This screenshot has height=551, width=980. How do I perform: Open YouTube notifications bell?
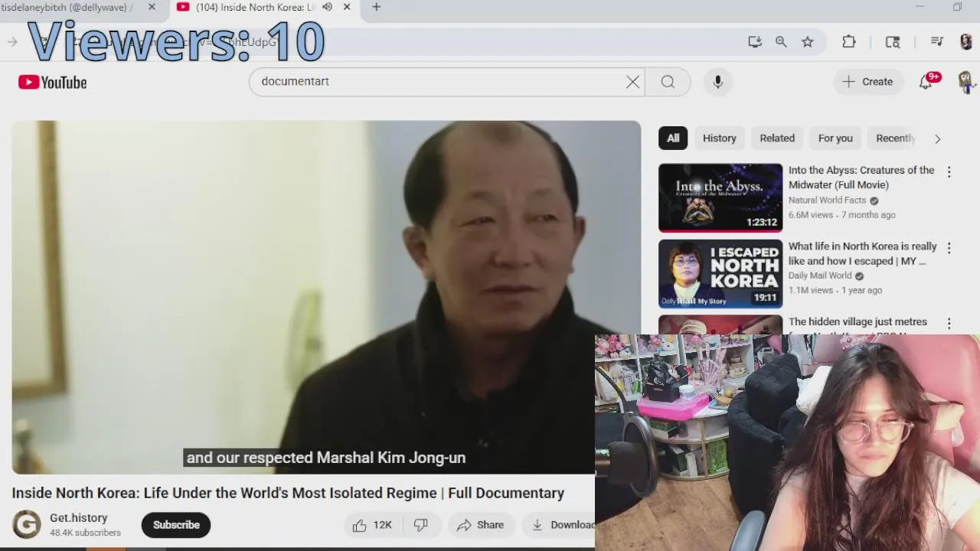click(x=926, y=82)
